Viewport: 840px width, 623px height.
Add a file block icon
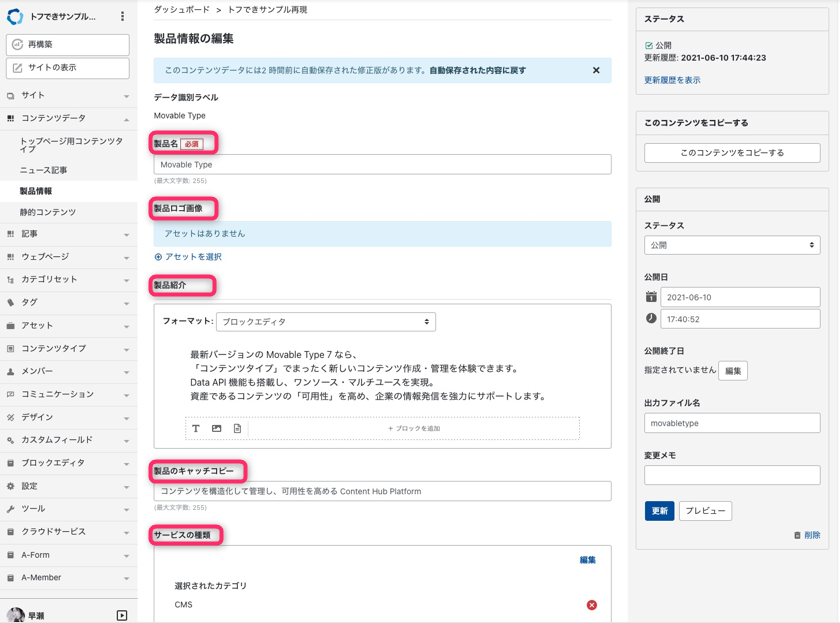coord(237,429)
